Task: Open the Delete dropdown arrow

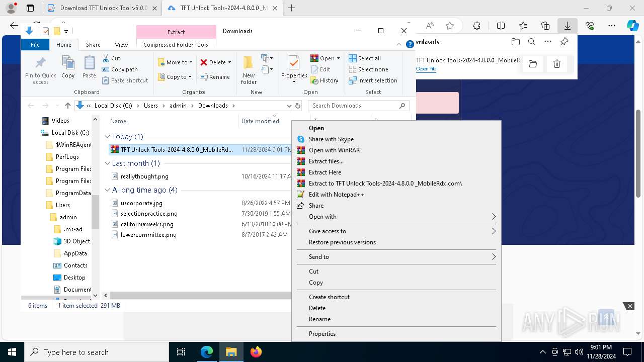Action: tap(229, 62)
